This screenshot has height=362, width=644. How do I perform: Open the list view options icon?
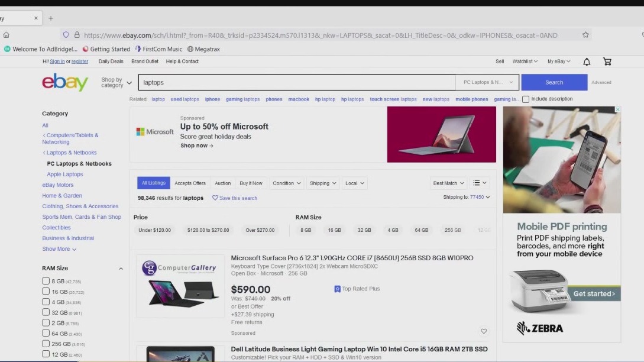(x=480, y=183)
